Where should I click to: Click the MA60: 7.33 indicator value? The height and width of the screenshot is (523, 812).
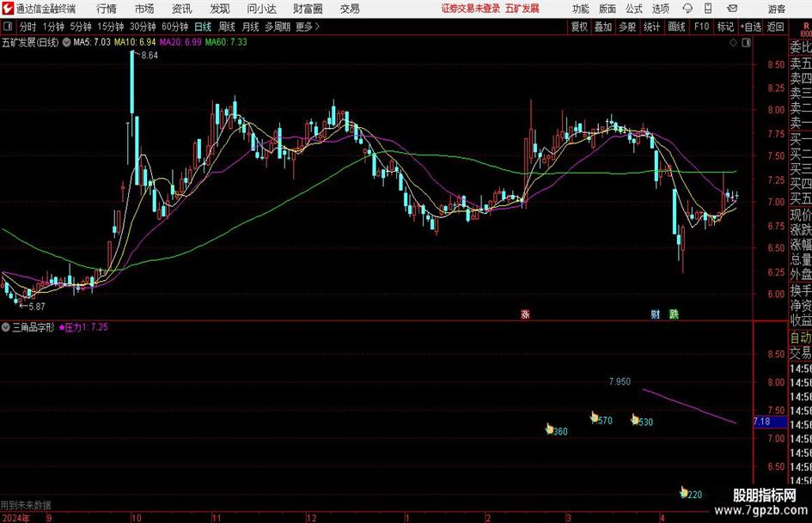point(226,42)
